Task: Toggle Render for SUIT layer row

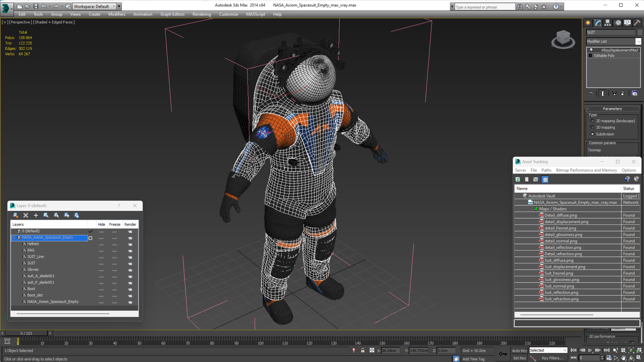Action: click(130, 264)
